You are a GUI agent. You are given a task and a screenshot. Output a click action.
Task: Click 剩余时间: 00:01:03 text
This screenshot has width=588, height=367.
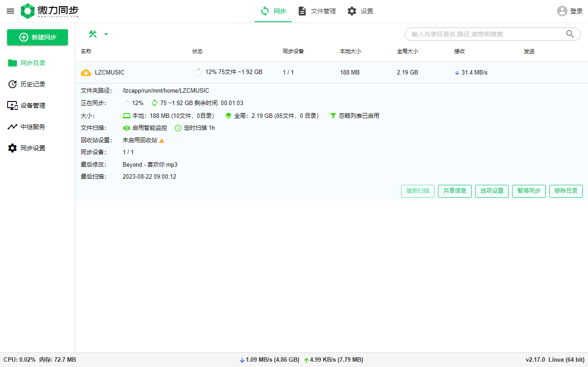(219, 103)
